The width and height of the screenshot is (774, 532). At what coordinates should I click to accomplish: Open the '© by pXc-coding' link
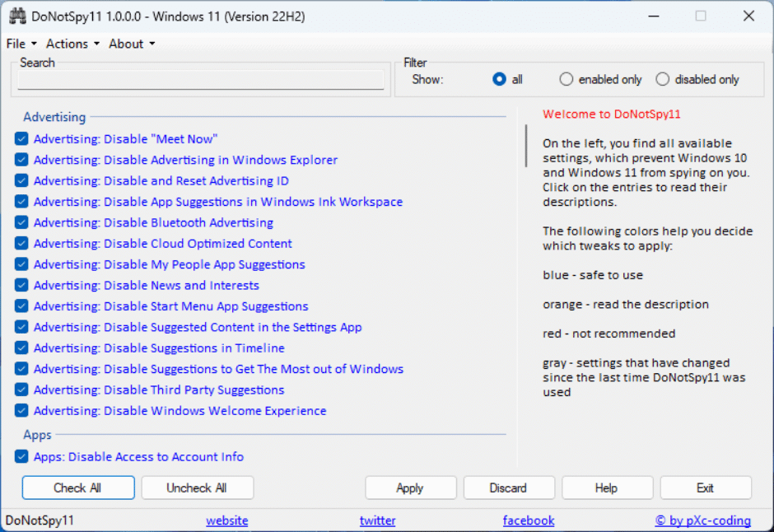[x=703, y=520]
